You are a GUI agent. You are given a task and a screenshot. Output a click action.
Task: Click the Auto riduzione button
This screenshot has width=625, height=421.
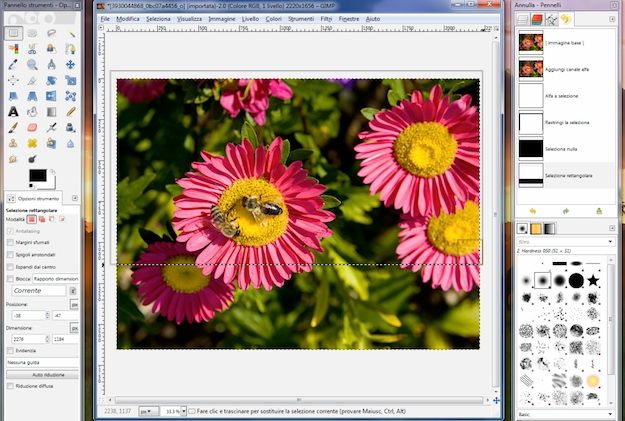point(40,373)
